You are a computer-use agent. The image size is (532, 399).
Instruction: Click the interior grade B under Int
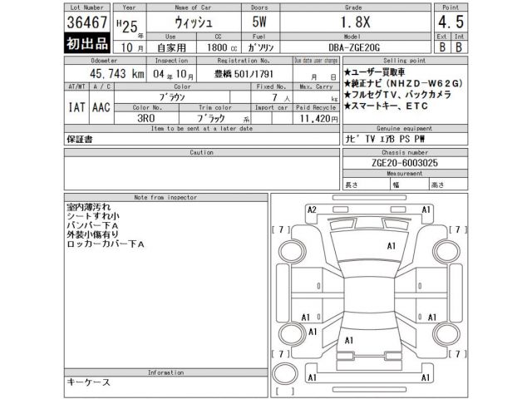tap(459, 47)
